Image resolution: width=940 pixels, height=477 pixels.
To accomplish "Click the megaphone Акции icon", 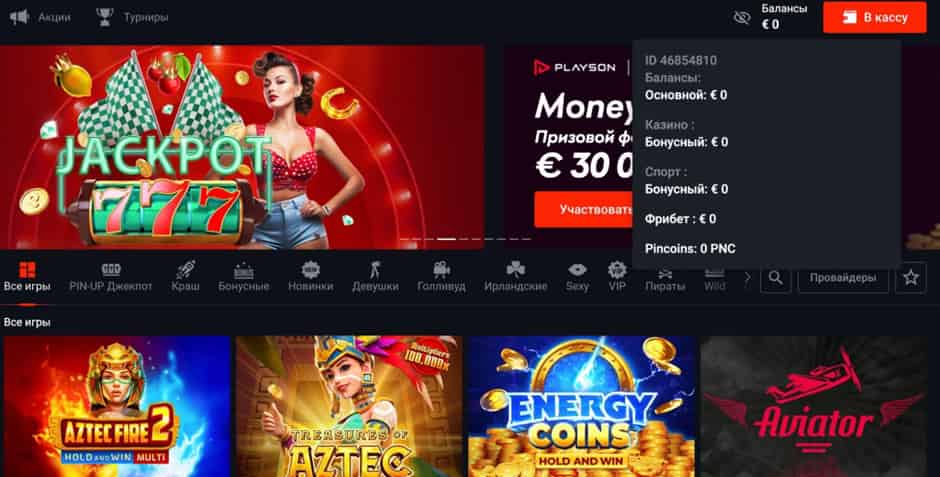I will tap(19, 17).
